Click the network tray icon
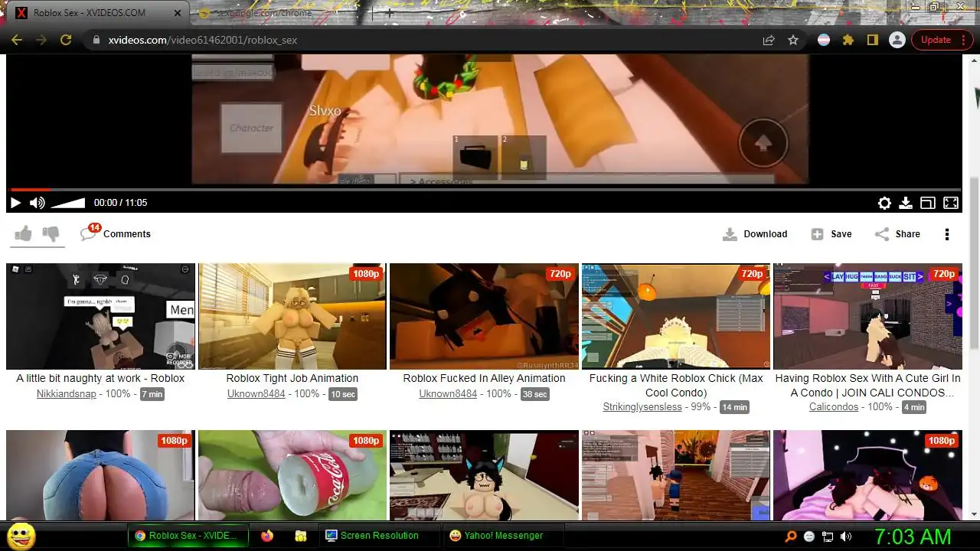The width and height of the screenshot is (980, 551). pos(828,536)
